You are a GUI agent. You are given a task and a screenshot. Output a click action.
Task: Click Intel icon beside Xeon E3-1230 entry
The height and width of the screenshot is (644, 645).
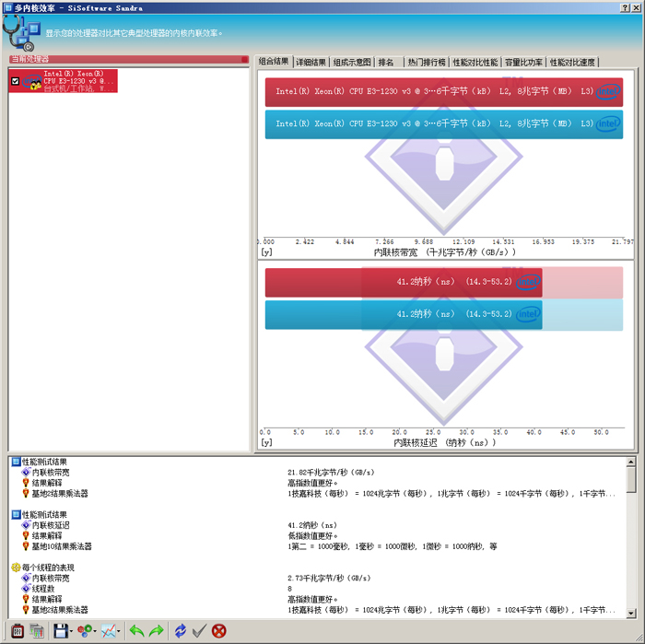[32, 81]
